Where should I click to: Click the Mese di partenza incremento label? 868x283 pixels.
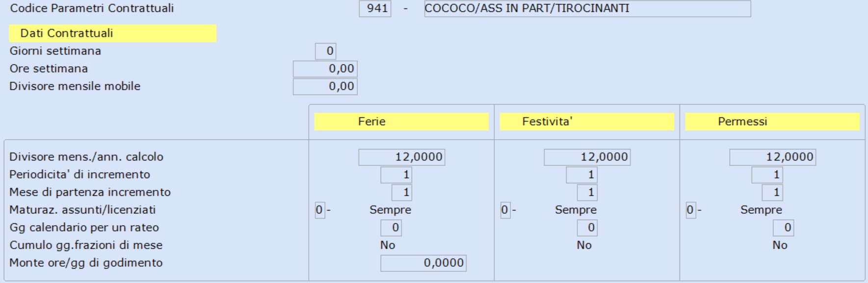point(90,192)
